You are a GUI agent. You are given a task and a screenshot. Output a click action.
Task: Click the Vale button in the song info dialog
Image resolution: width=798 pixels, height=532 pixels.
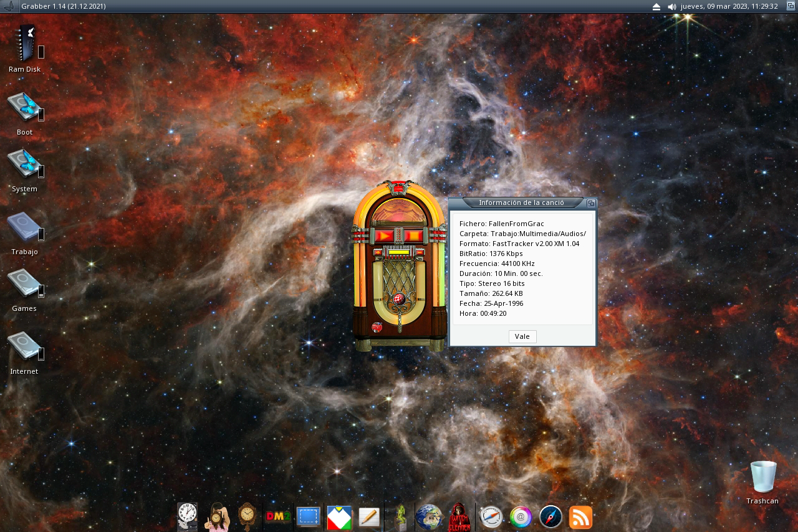522,336
